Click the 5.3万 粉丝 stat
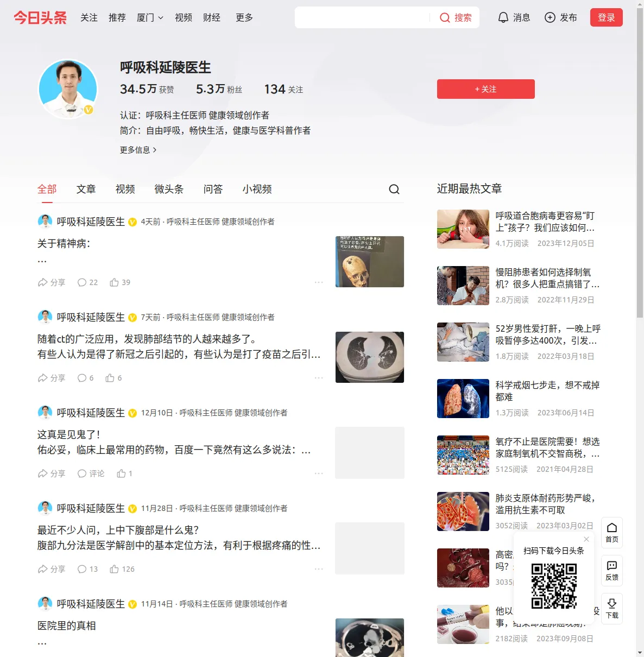This screenshot has width=644, height=657. tap(219, 89)
